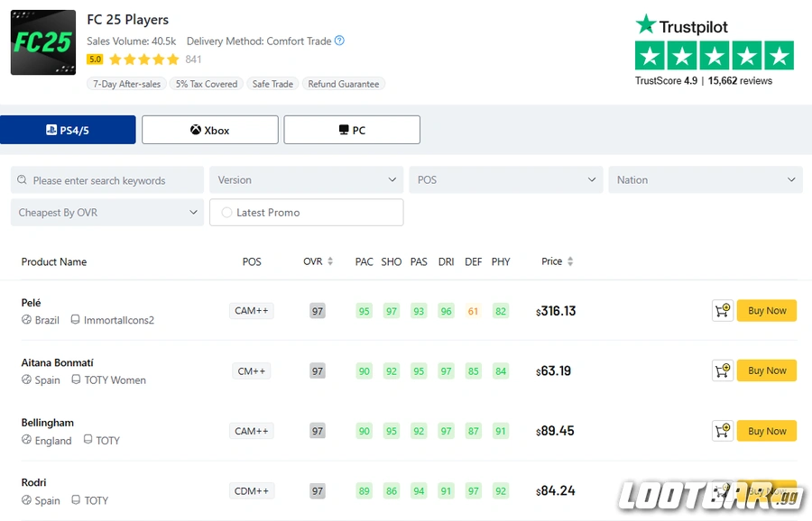Open the Cheapest By OVR sort dropdown
Image resolution: width=812 pixels, height=521 pixels.
click(107, 213)
